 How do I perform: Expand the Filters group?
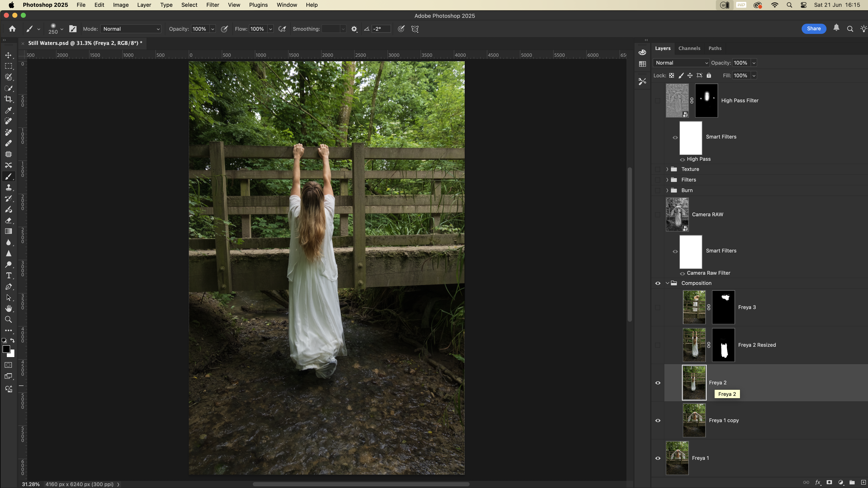point(667,180)
